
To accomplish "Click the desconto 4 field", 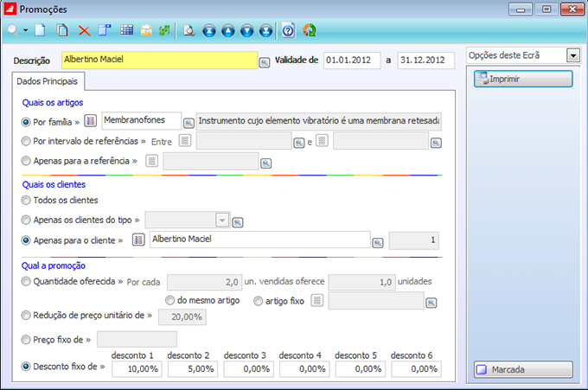I will click(x=304, y=369).
